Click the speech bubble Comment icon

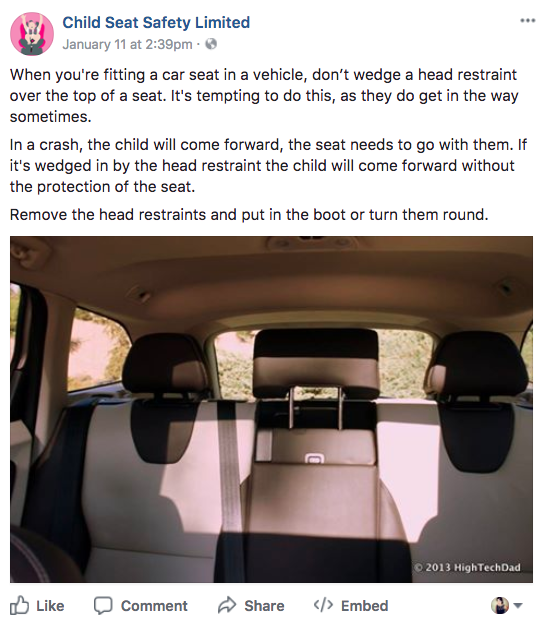click(x=103, y=605)
